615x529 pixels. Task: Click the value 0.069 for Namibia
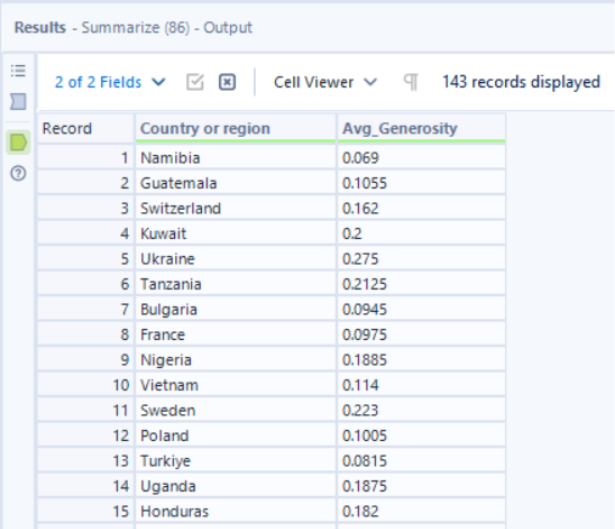tap(421, 158)
